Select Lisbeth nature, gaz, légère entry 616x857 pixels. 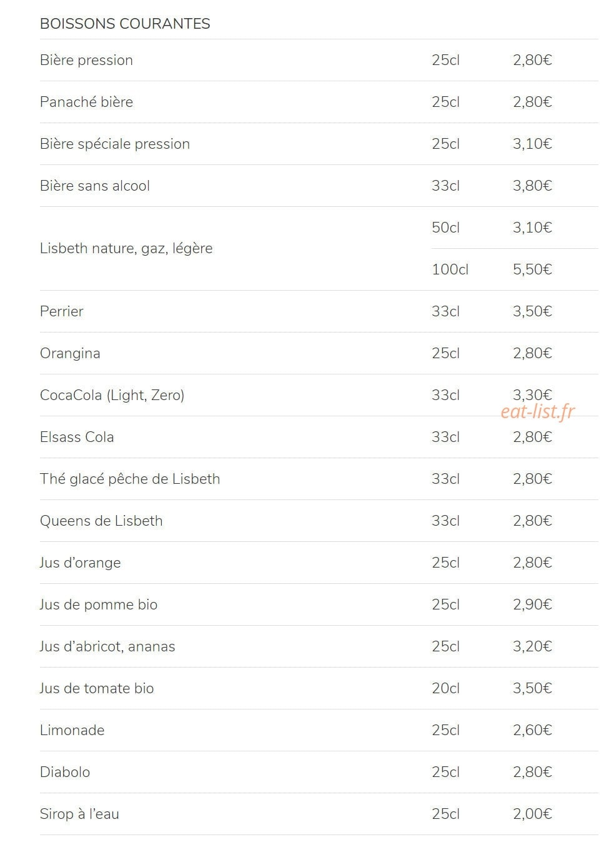126,248
